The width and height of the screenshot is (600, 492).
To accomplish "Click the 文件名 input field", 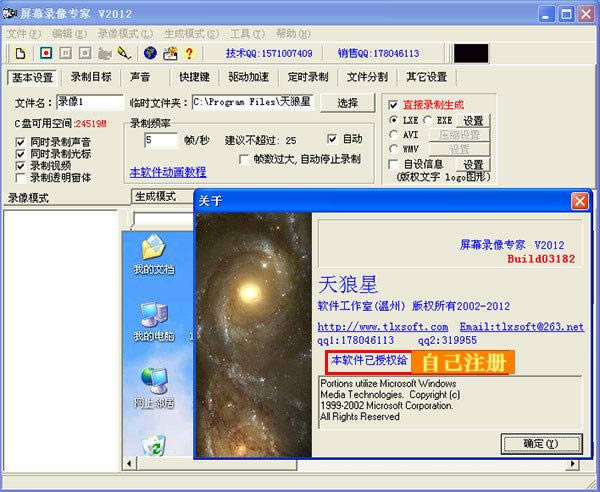I will coord(90,102).
